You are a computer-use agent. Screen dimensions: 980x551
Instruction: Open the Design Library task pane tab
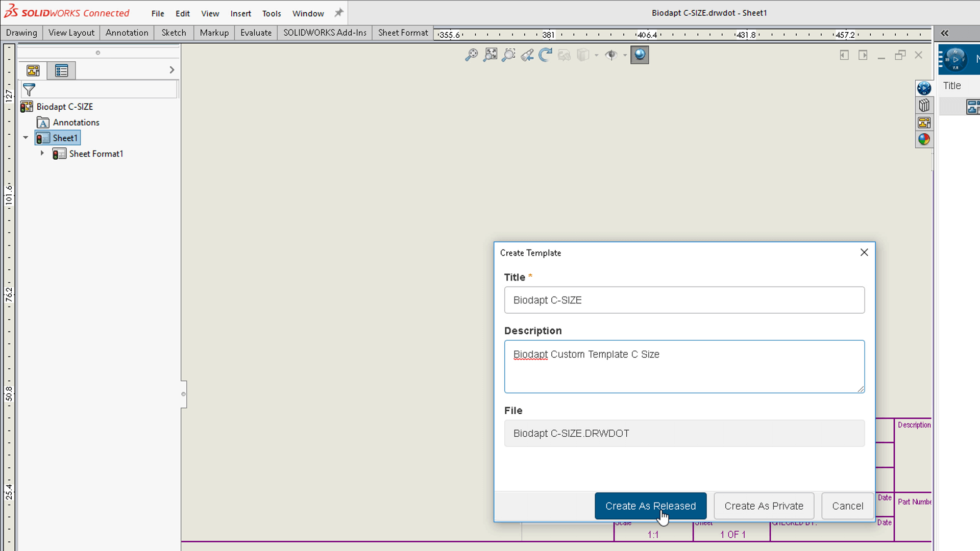(924, 106)
